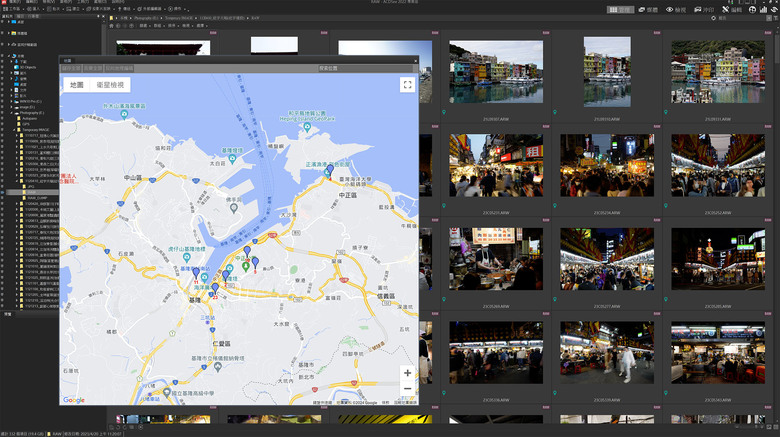
Task: Show the 地圖 map view
Action: click(77, 85)
